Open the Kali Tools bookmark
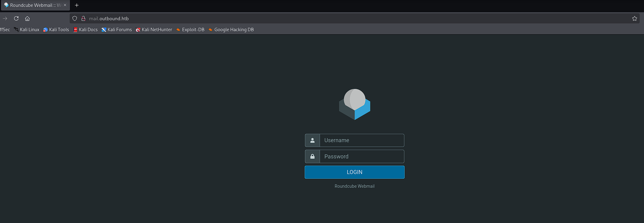The image size is (644, 223). click(56, 30)
